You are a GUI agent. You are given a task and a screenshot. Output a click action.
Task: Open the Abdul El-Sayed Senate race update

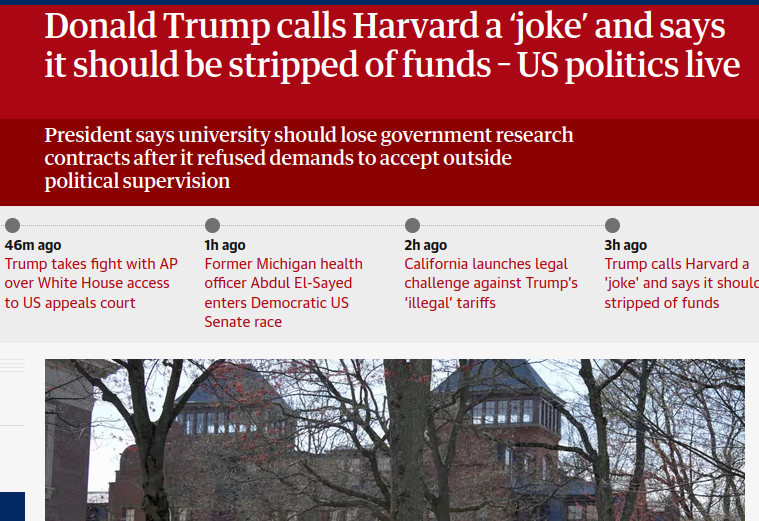(284, 293)
